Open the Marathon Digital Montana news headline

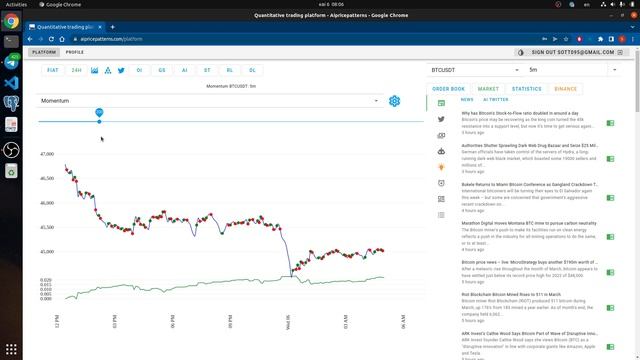(529, 223)
